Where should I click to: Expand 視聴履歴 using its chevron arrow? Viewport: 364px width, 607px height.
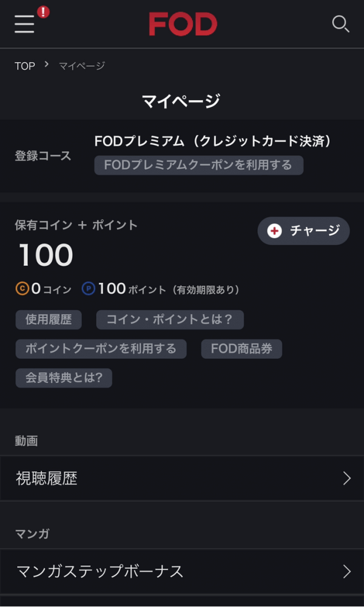coord(346,478)
